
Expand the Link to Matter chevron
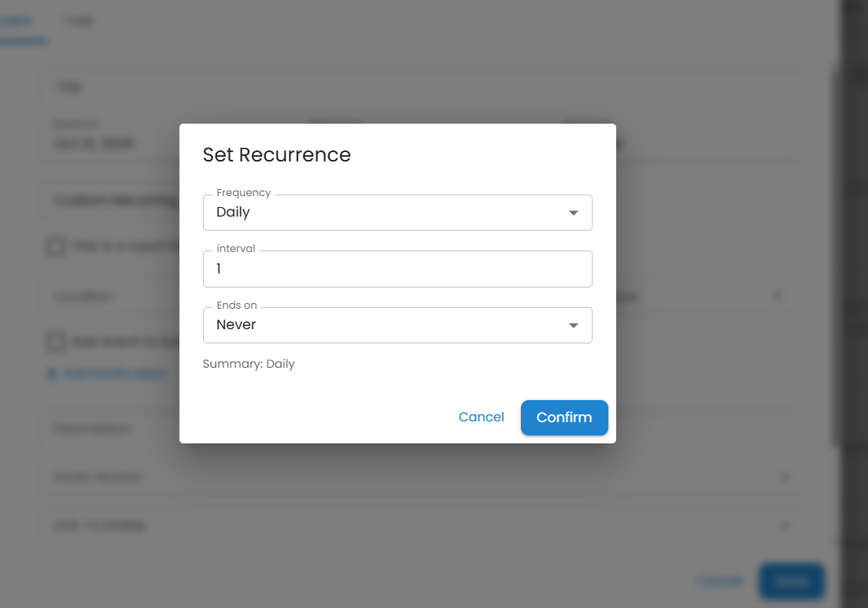[x=784, y=526]
